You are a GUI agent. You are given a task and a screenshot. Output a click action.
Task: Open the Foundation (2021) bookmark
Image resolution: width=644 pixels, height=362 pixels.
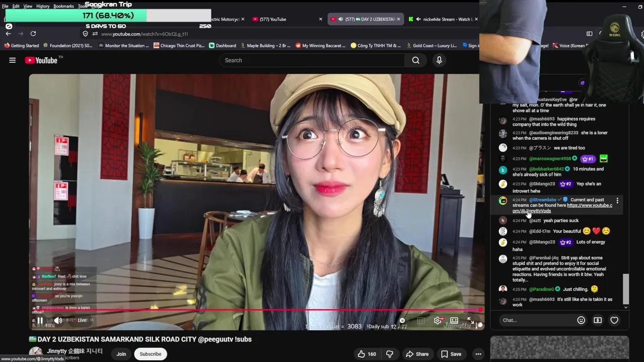coord(67,46)
